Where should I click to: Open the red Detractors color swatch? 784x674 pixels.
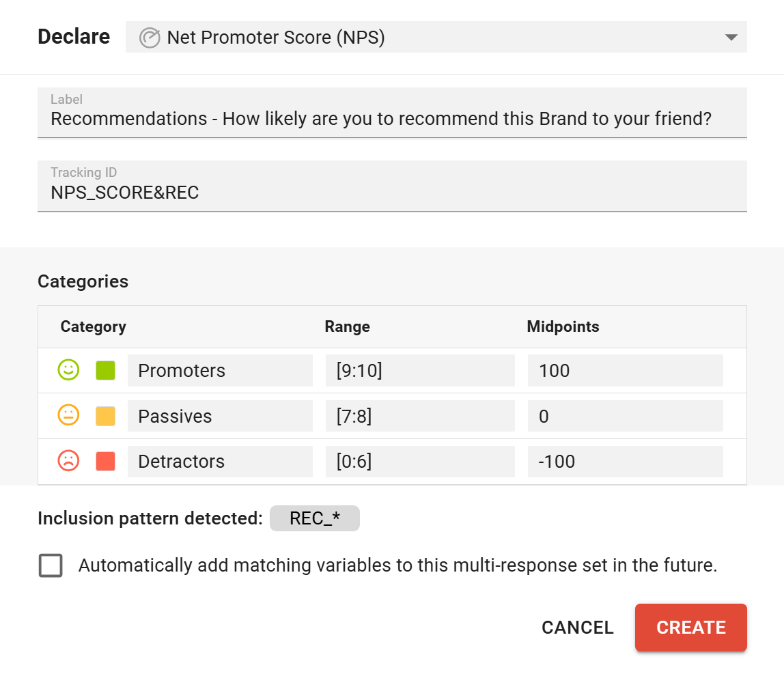click(105, 461)
